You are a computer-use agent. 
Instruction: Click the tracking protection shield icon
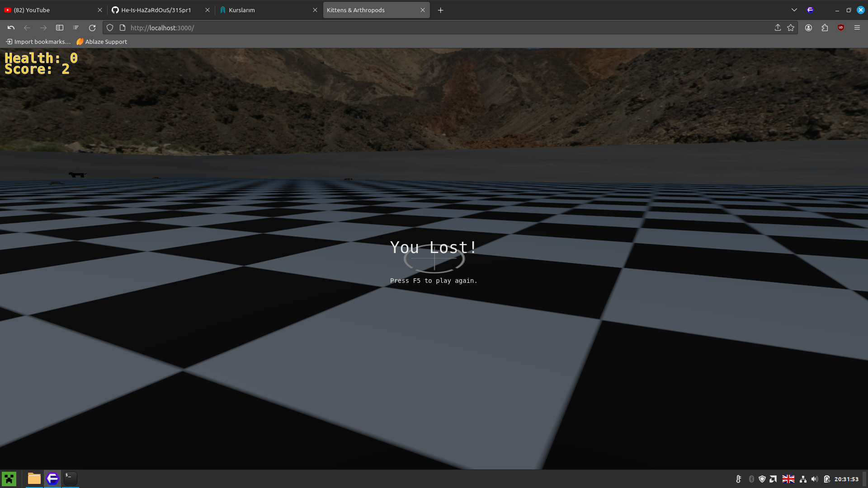tap(110, 28)
